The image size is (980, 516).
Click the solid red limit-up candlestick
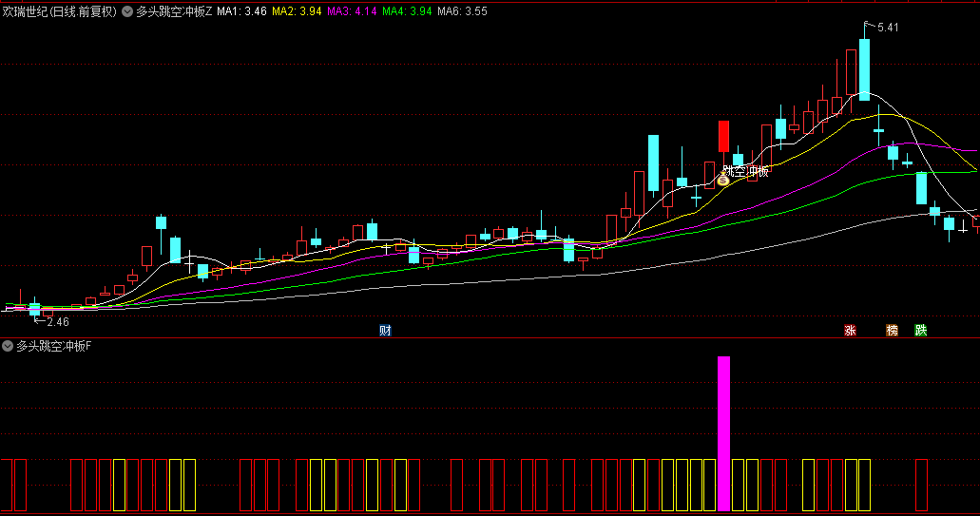[723, 136]
